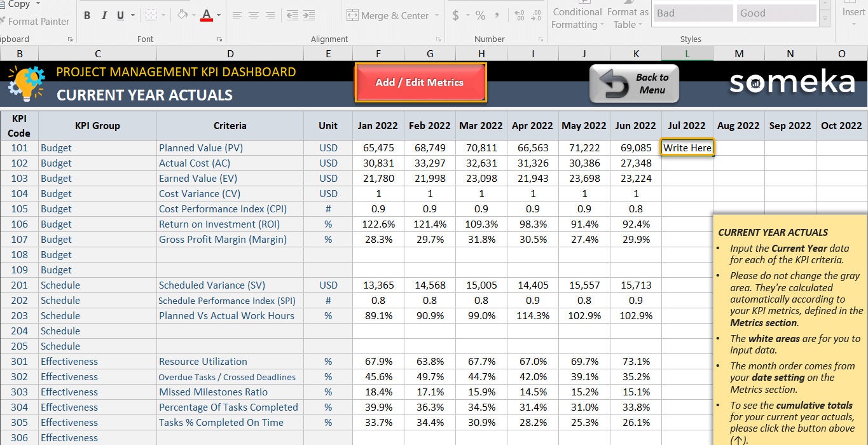Select Jun 2022 ROI cell 92.4%
The width and height of the screenshot is (868, 445).
point(636,224)
